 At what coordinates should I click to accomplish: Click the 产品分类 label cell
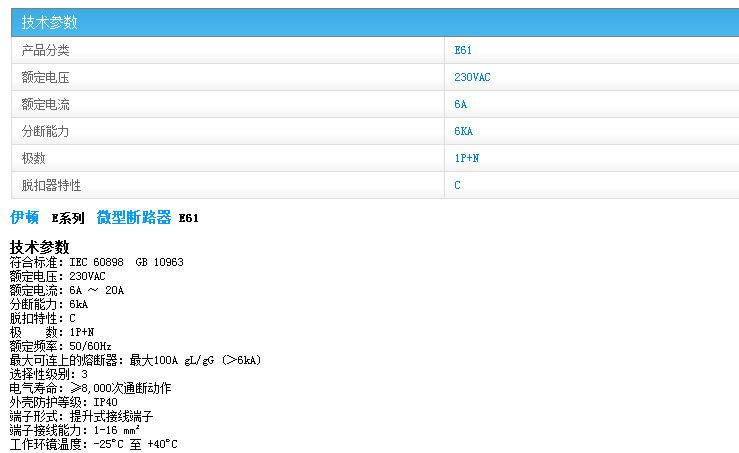click(46, 50)
